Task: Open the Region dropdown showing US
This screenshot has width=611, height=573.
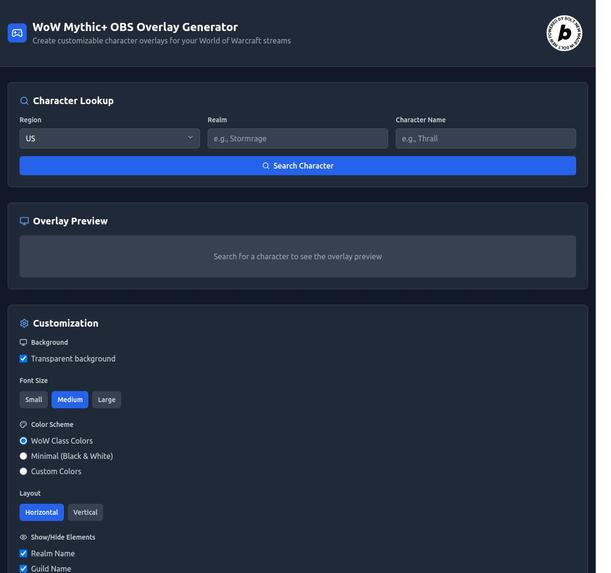Action: [109, 138]
